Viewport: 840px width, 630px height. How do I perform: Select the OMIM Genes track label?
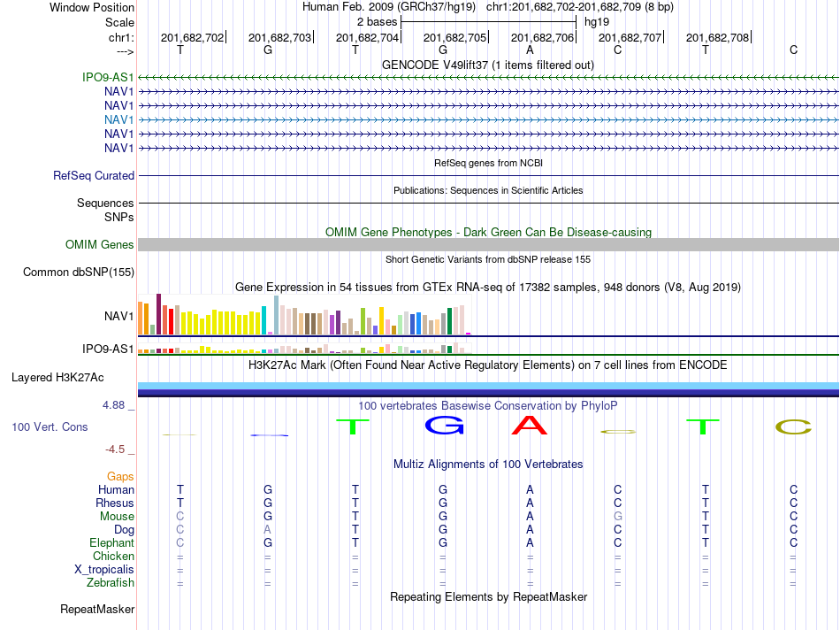(x=99, y=244)
